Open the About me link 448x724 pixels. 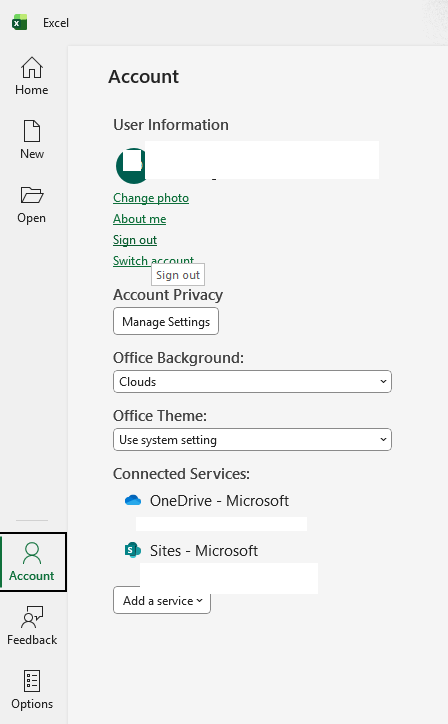(139, 219)
